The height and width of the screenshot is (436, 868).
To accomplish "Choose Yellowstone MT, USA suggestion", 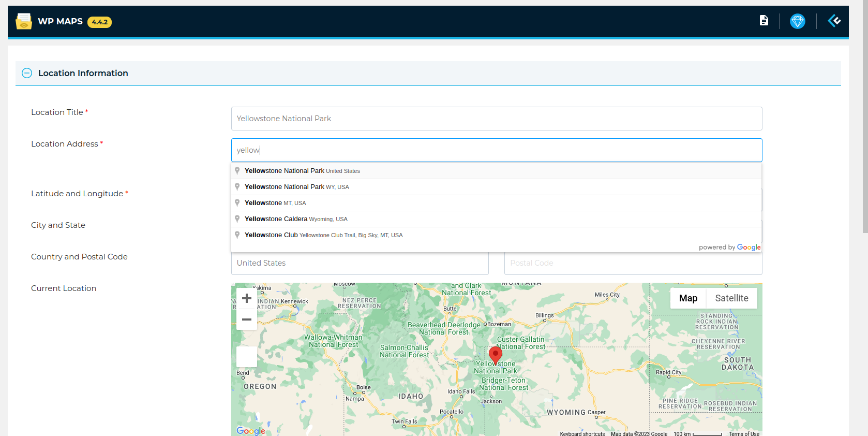I will point(497,203).
